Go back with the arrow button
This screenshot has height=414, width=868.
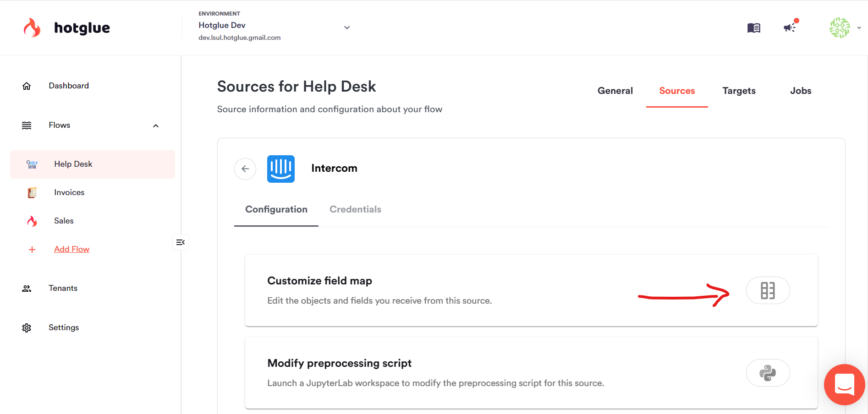245,169
